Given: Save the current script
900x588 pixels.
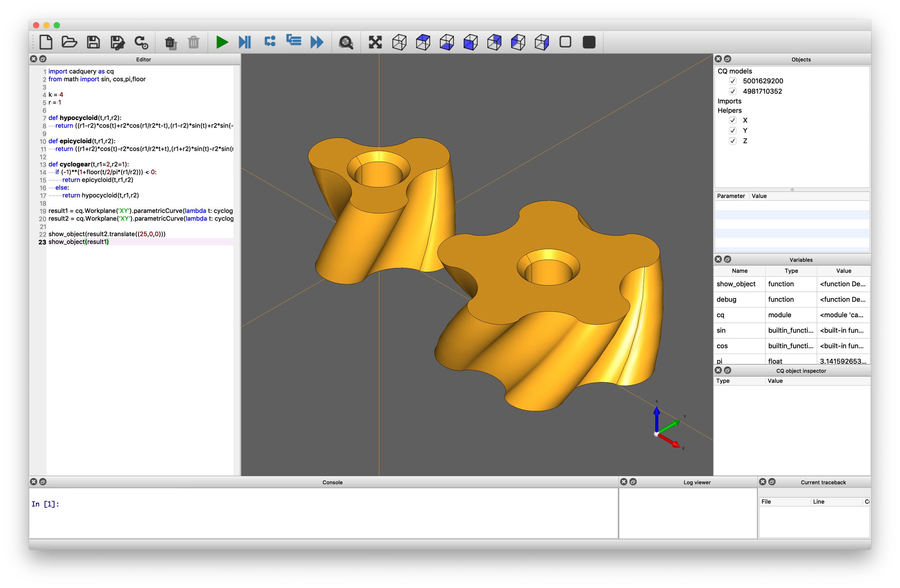Looking at the screenshot, I should point(93,42).
